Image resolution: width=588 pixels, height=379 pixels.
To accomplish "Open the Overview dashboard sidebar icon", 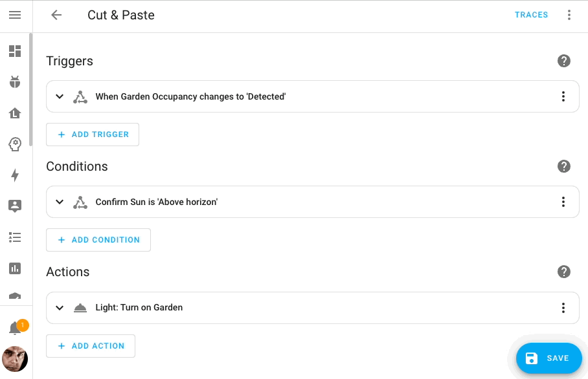I will 15,51.
